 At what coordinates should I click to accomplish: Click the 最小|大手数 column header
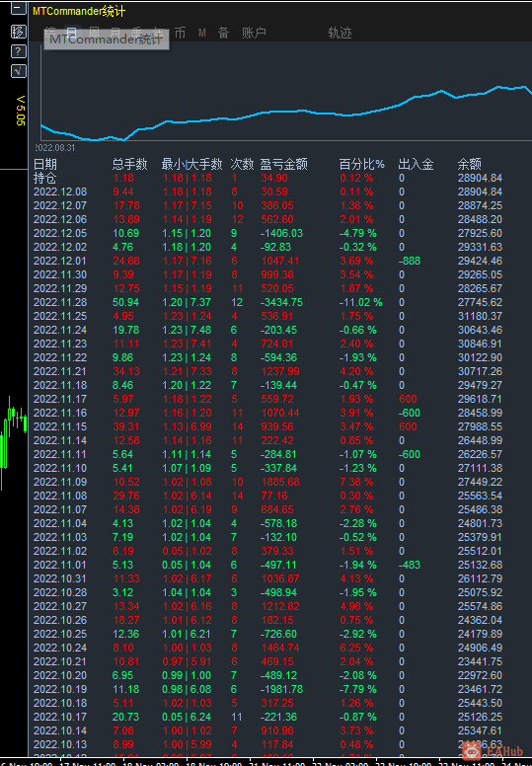[192, 164]
